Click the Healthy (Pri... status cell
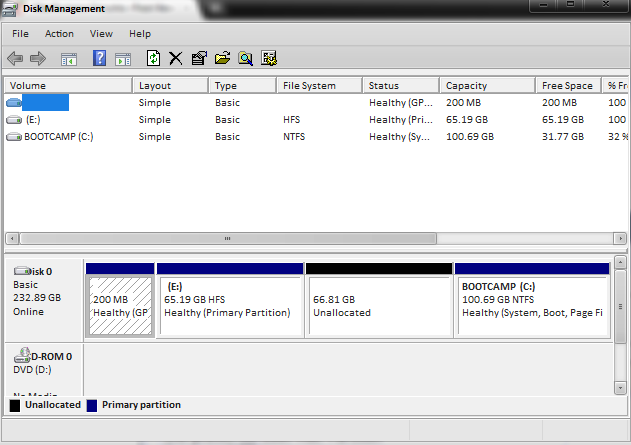This screenshot has height=445, width=631. pyautogui.click(x=401, y=119)
